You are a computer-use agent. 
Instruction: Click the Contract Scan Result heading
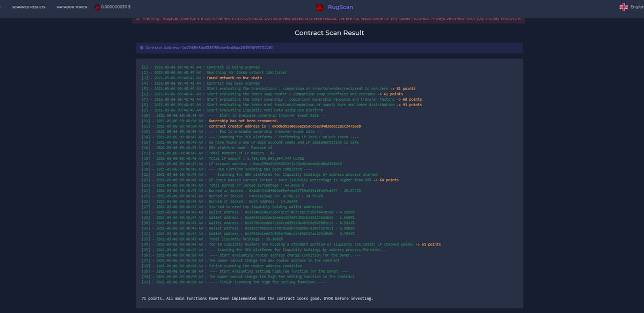(329, 33)
